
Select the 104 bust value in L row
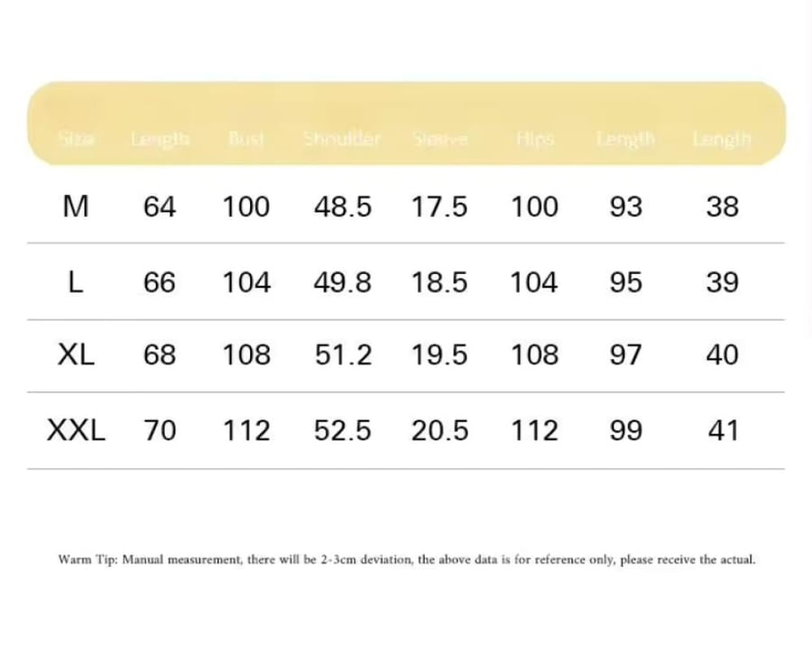coord(246,282)
